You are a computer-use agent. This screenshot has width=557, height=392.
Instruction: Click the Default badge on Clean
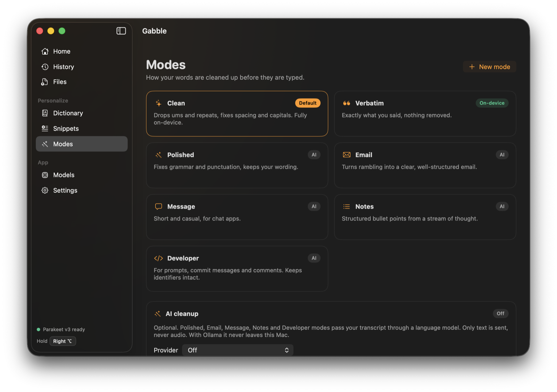(308, 103)
